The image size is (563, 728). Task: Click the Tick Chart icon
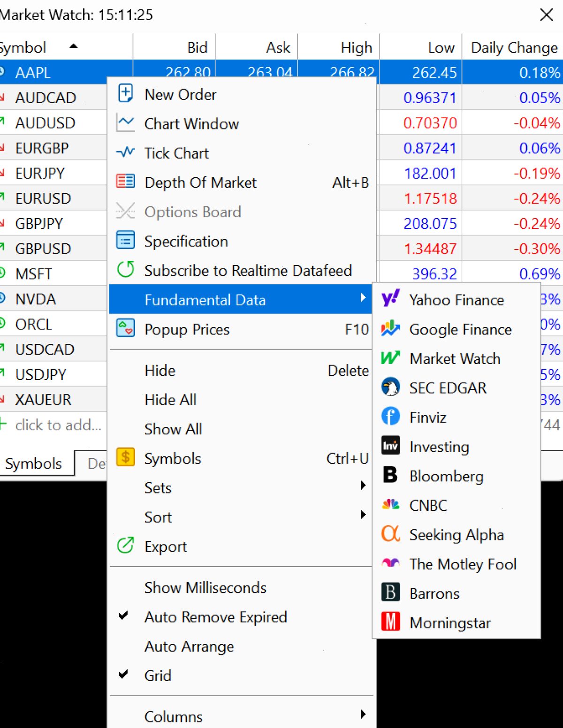click(125, 152)
